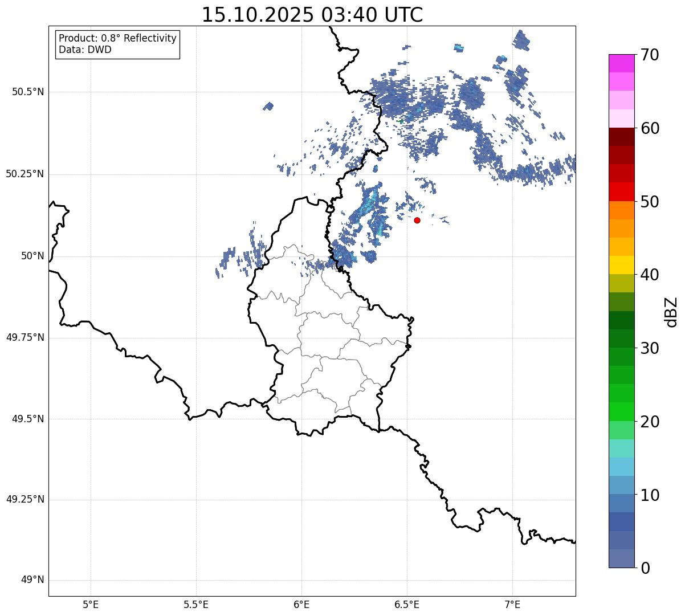Click the red station marker dot on the map
This screenshot has height=616, width=685.
coord(417,220)
